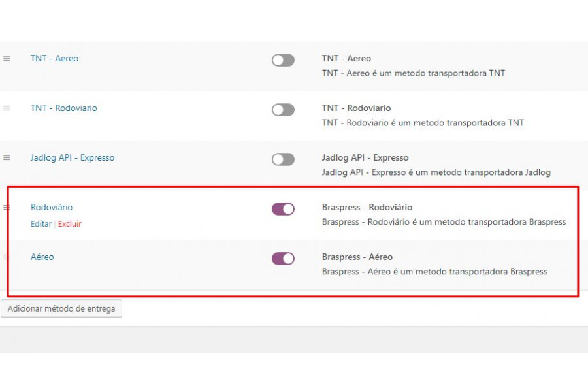Open the TNT - Rodoviario method link
This screenshot has height=392, width=588.
(x=64, y=108)
